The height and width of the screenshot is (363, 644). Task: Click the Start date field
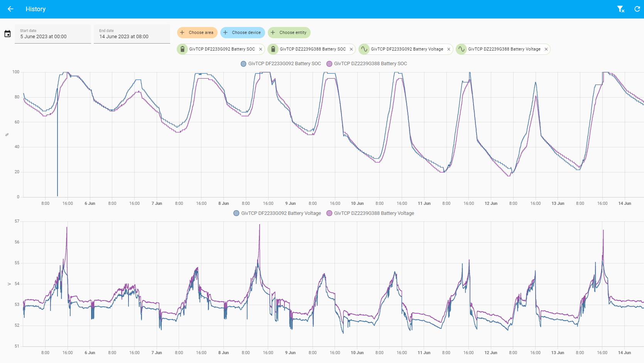point(53,34)
